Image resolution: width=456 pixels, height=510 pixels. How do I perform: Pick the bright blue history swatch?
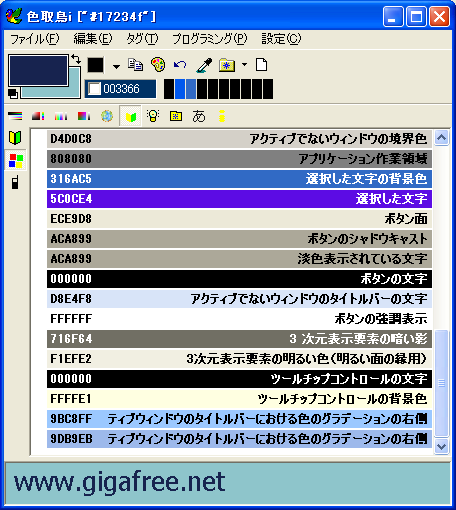[180, 89]
